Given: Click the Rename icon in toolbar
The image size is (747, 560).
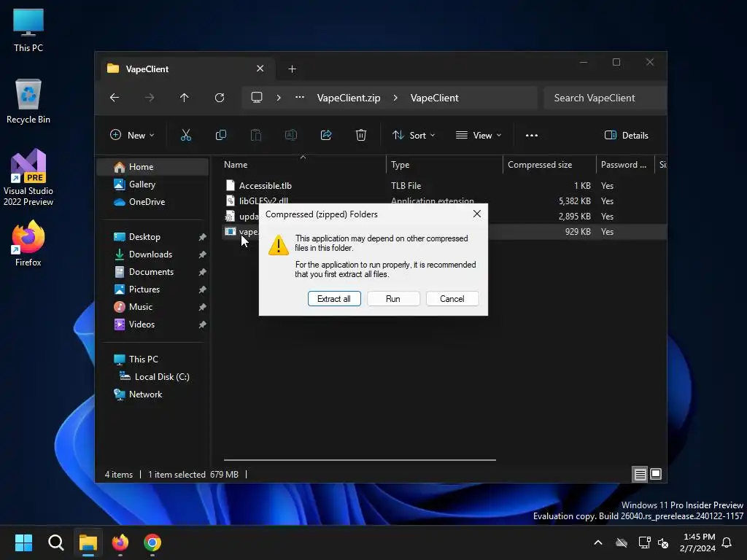Looking at the screenshot, I should (x=290, y=135).
